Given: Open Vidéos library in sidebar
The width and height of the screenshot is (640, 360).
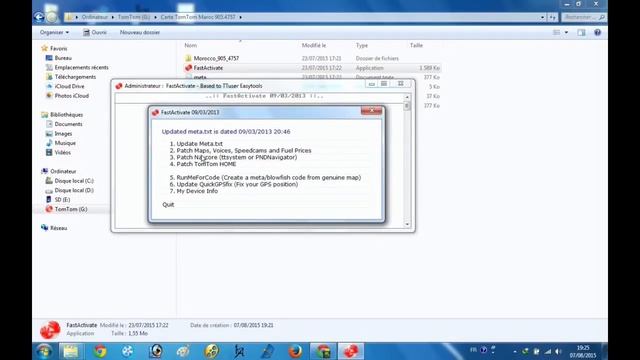Looking at the screenshot, I should click(62, 152).
